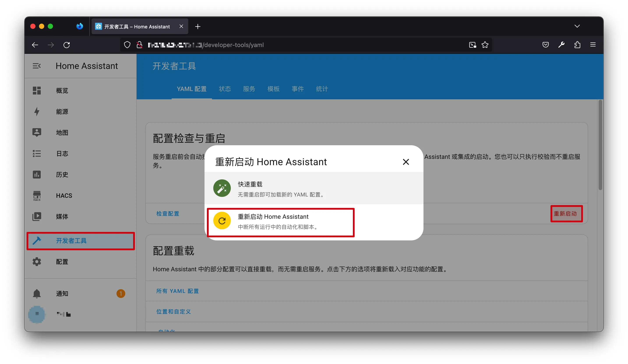
Task: Reload the current browser page
Action: click(67, 45)
